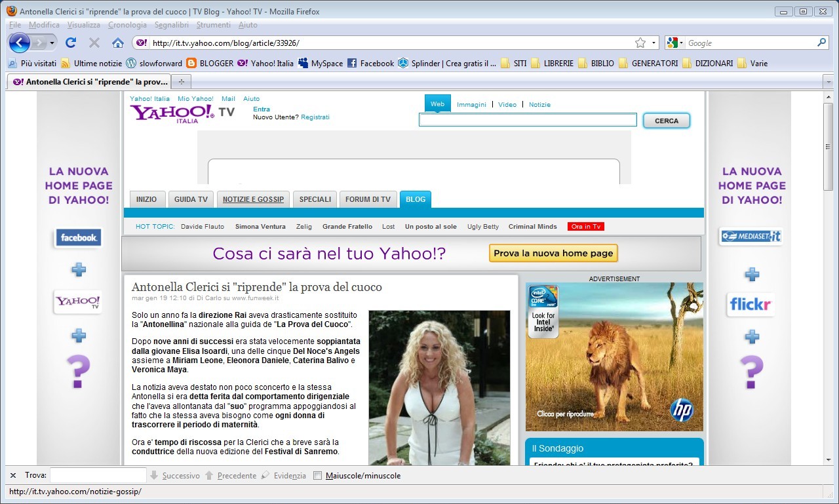The image size is (839, 504).
Task: Close the find bar with the X
Action: pyautogui.click(x=13, y=475)
